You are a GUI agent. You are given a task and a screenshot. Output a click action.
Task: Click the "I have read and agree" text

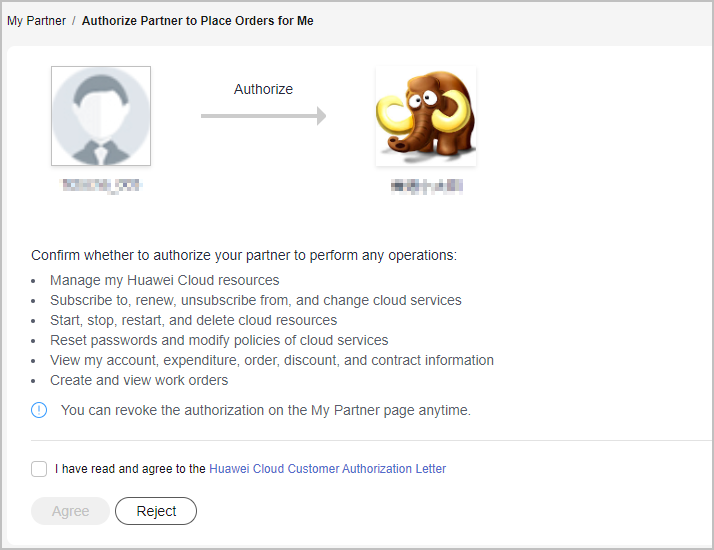(130, 468)
